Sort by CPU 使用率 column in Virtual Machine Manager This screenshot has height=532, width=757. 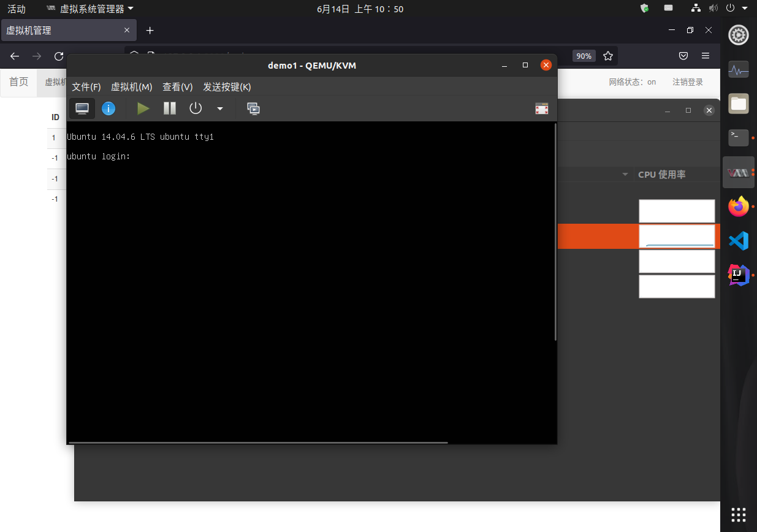click(x=661, y=174)
